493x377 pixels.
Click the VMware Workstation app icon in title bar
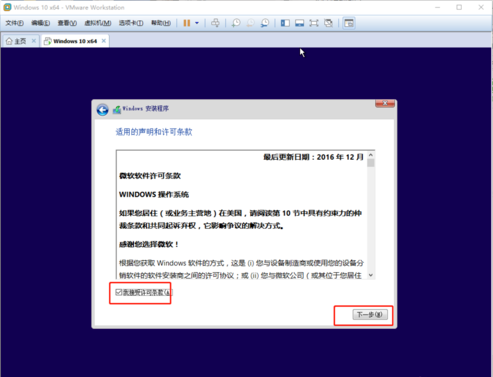point(7,7)
